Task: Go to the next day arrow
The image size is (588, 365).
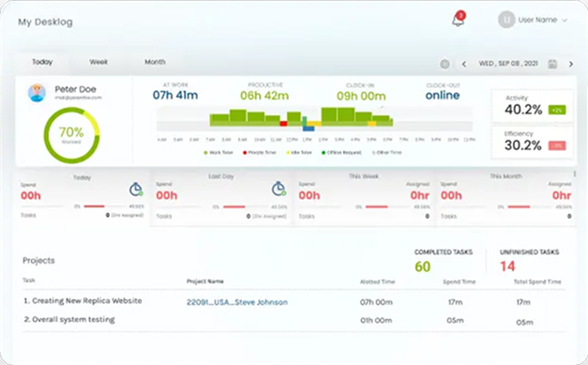Action: [x=571, y=64]
